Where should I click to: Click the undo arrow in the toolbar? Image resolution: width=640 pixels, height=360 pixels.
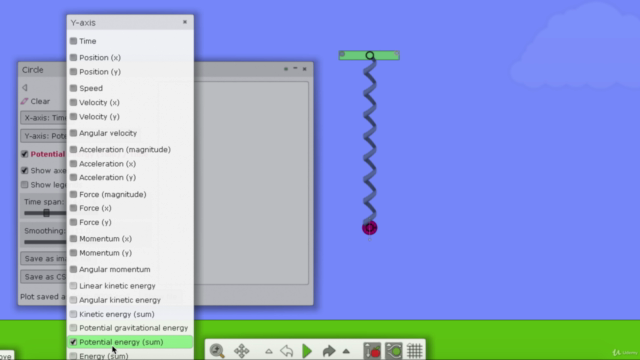[287, 351]
